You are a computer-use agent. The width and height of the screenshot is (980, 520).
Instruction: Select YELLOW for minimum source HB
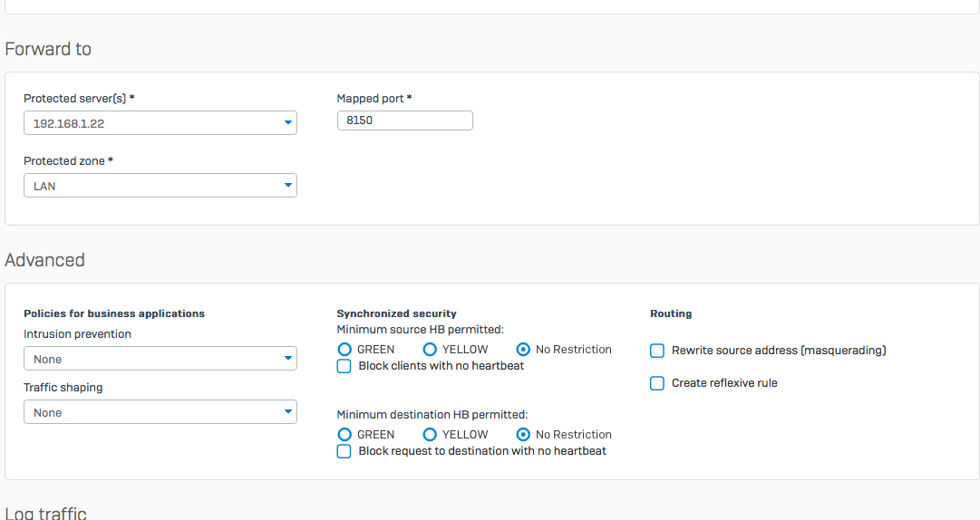coord(430,350)
